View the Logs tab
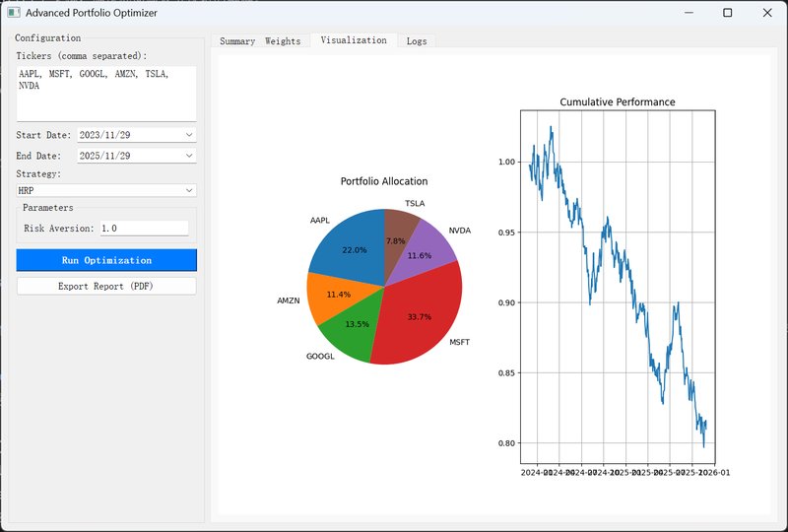The image size is (788, 532). (417, 41)
